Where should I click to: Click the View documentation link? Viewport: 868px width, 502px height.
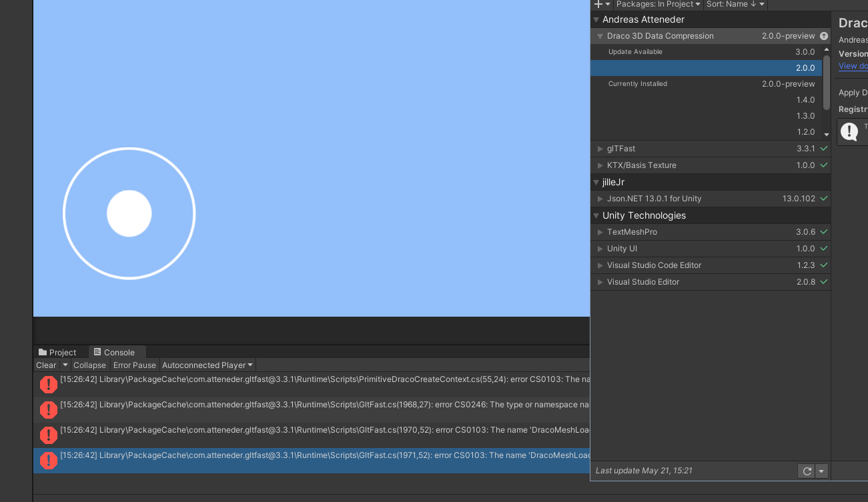click(x=853, y=65)
